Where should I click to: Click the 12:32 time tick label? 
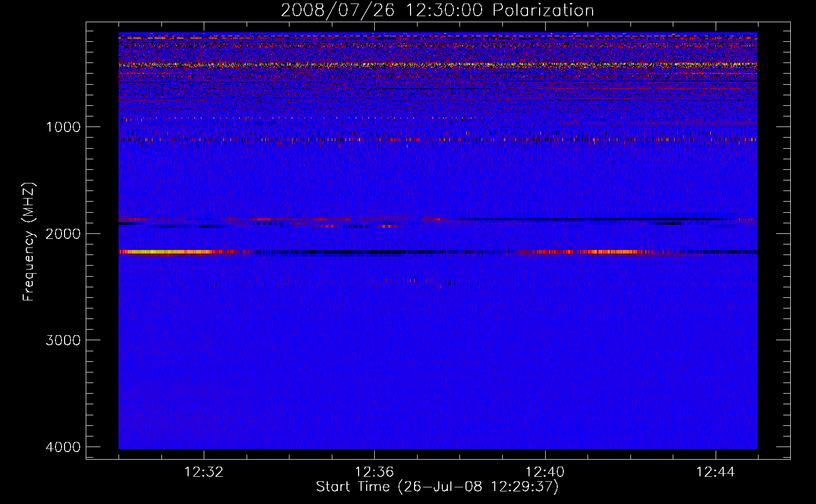pos(204,472)
